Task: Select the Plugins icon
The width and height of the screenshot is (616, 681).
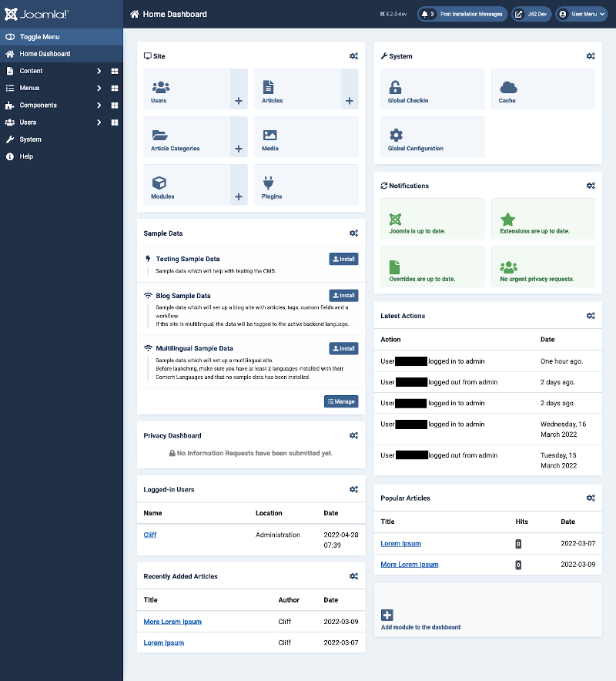Action: [x=270, y=182]
